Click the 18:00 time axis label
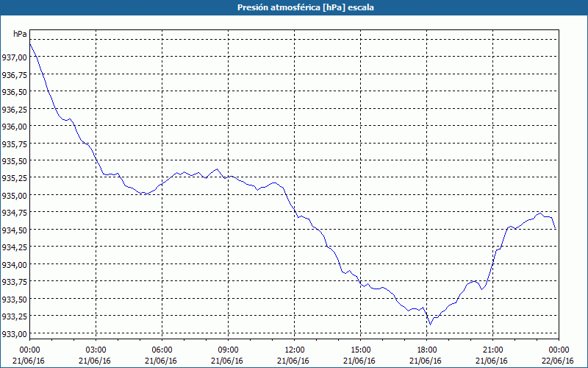The width and height of the screenshot is (588, 368). 427,350
